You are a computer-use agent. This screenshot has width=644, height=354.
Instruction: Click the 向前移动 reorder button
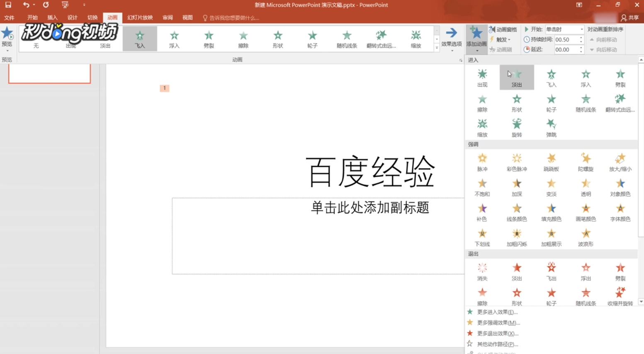coord(603,39)
